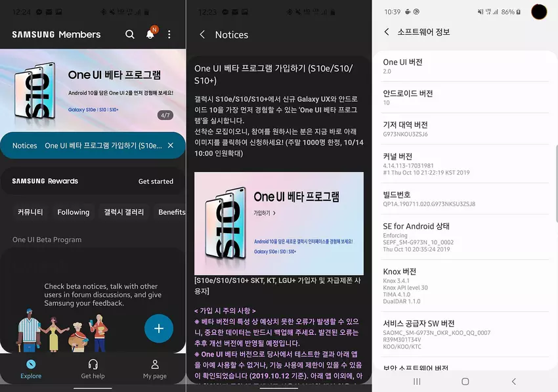The width and height of the screenshot is (558, 392).
Task: Go back from the Notices page
Action: coord(202,35)
